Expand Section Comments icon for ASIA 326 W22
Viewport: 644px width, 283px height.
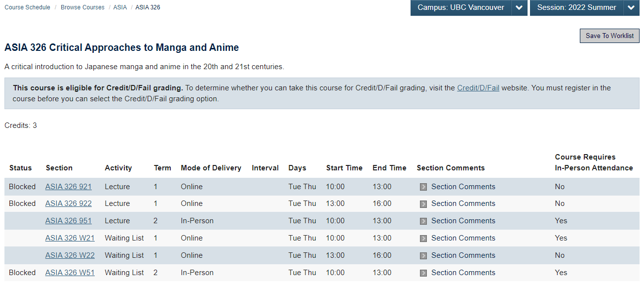pos(423,256)
